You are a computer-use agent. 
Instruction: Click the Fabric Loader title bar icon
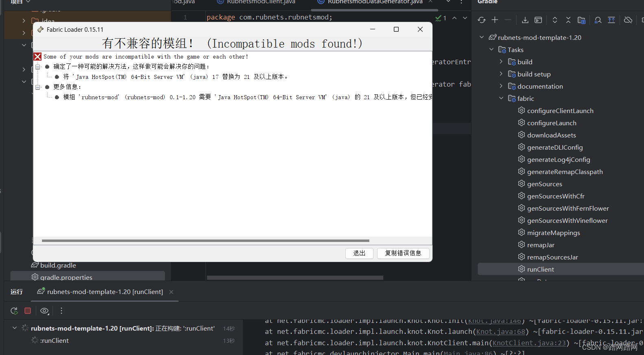(x=40, y=29)
